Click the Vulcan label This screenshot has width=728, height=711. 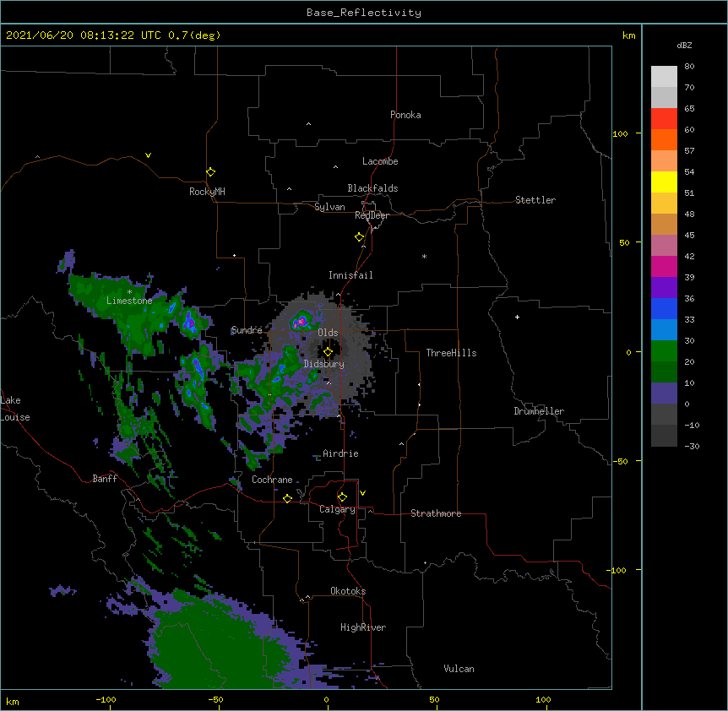coord(459,669)
